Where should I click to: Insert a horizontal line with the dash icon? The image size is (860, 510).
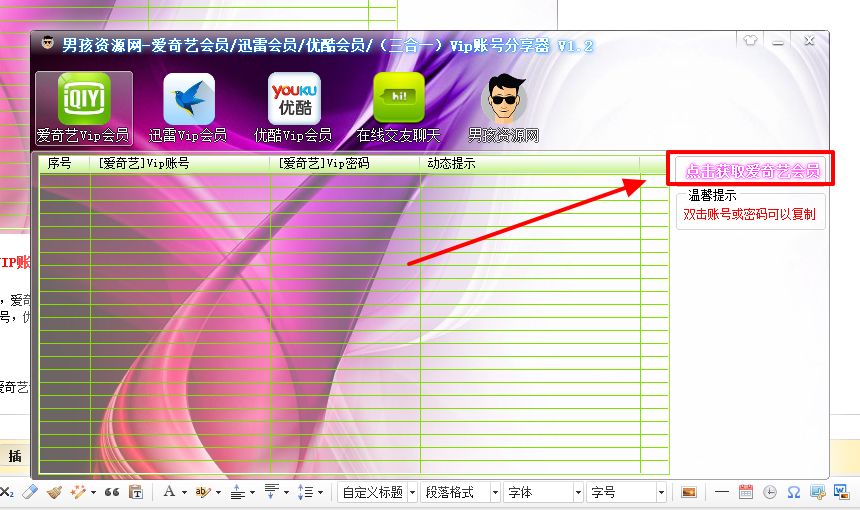tap(722, 492)
